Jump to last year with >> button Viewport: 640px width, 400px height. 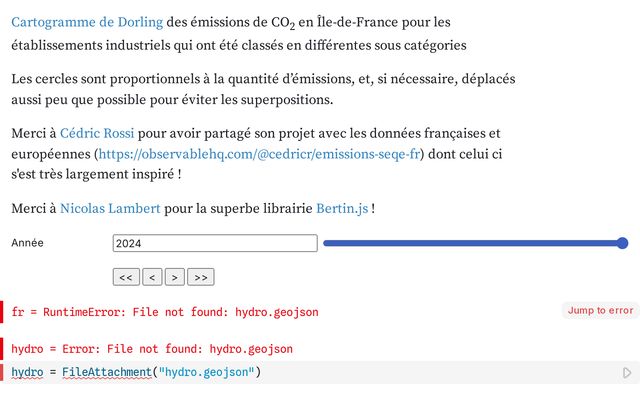click(x=201, y=277)
